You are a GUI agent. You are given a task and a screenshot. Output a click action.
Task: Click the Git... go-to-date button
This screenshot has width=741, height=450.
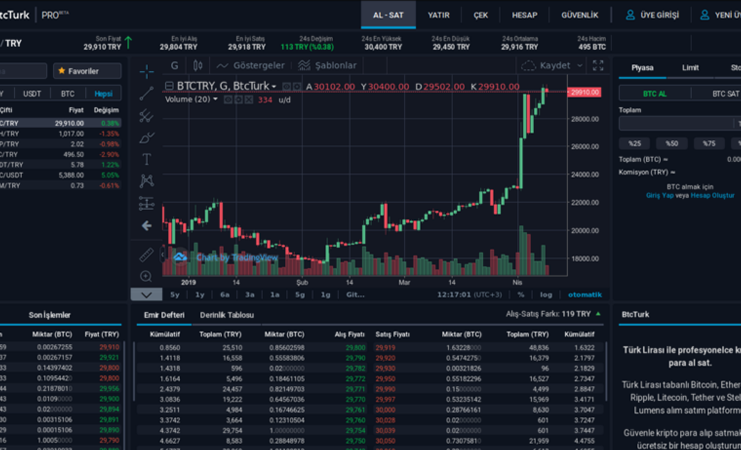[x=355, y=294]
